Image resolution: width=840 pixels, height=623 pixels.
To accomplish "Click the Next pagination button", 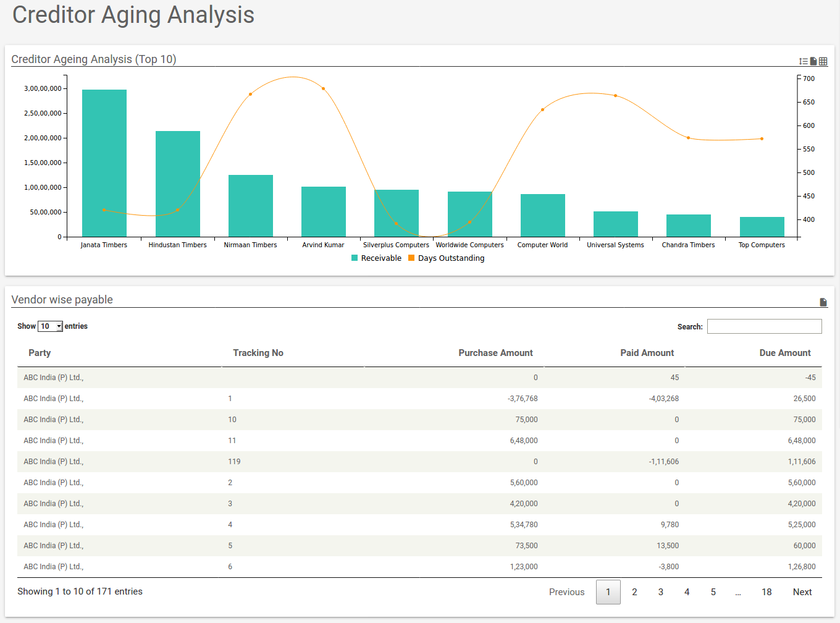I will click(802, 591).
